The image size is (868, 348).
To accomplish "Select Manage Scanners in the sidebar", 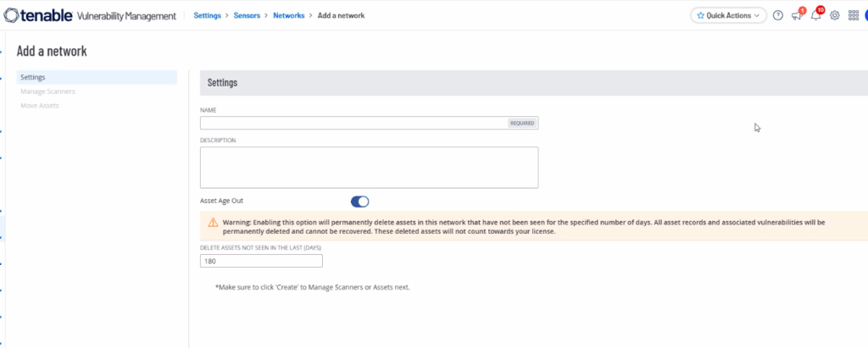I will [47, 91].
